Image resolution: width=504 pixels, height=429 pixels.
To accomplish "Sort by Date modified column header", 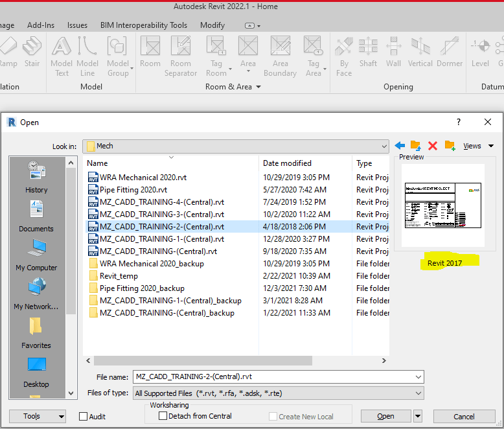I will (305, 163).
